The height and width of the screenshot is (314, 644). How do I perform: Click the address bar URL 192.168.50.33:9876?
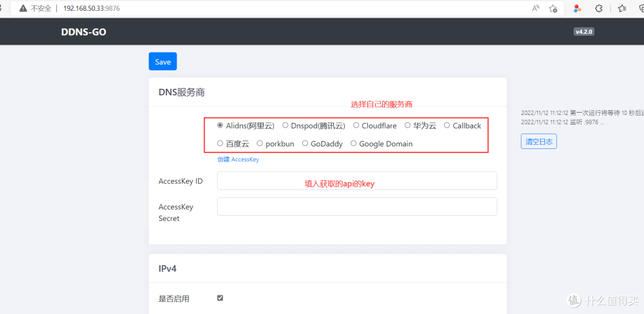[92, 8]
